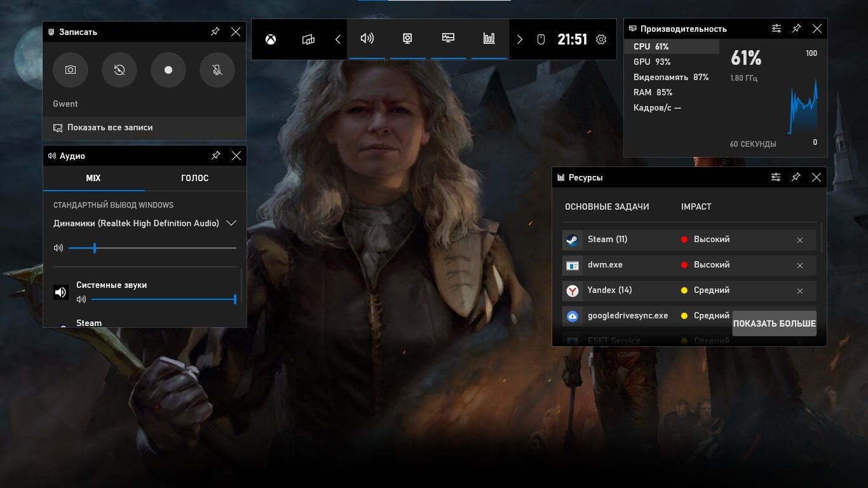
Task: Start recording with the record button
Action: click(168, 70)
